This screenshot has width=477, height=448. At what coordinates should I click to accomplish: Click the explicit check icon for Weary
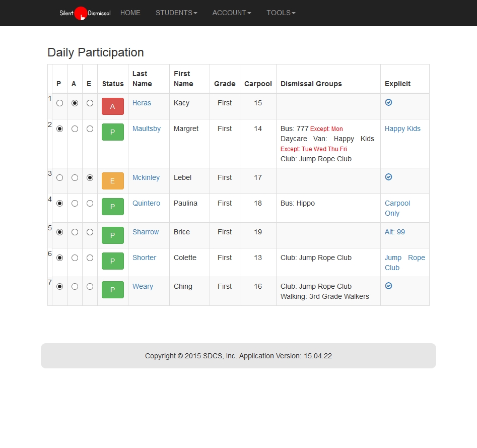(x=388, y=286)
